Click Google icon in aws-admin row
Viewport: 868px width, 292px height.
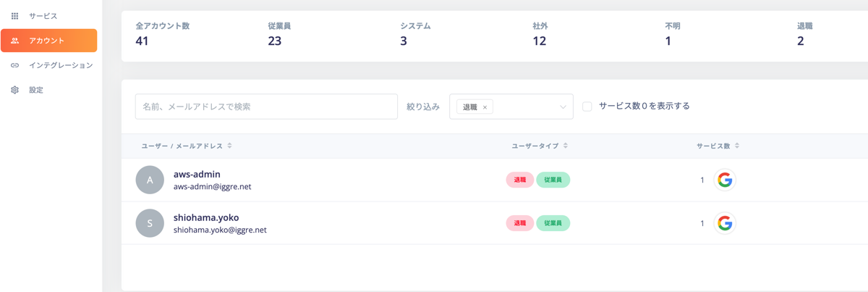click(x=725, y=180)
